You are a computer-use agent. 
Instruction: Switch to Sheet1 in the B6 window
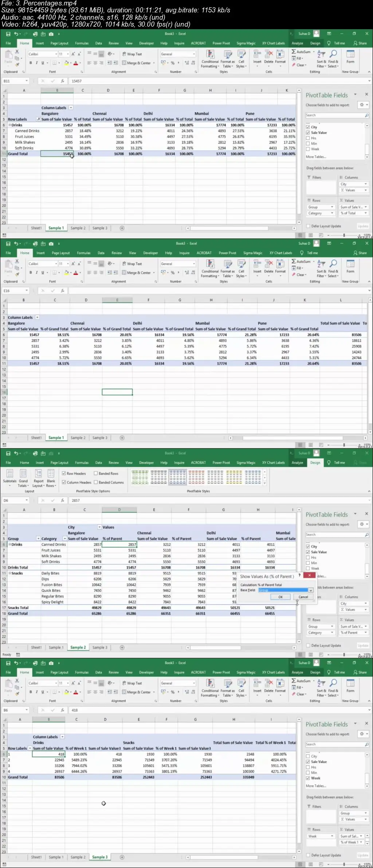(36, 857)
